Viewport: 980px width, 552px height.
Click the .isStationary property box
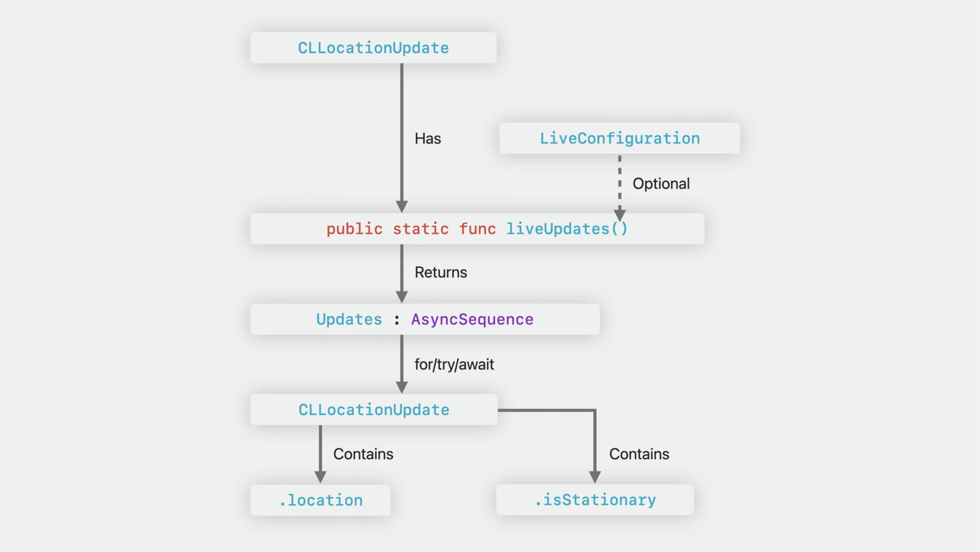595,500
